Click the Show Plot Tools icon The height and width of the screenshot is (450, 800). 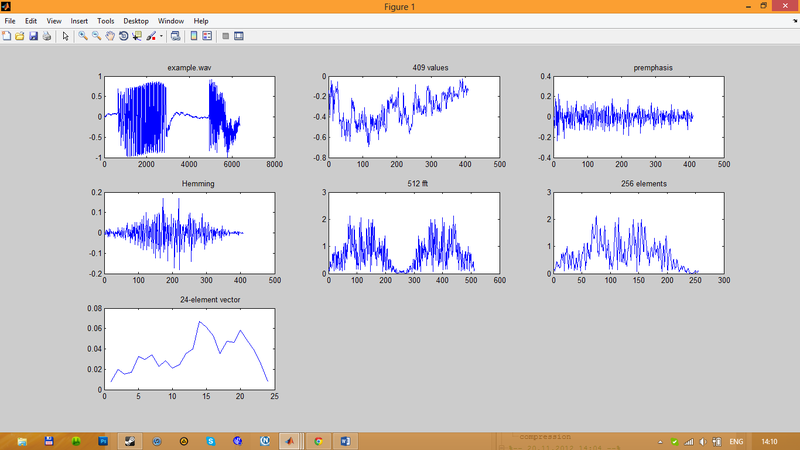coord(239,36)
